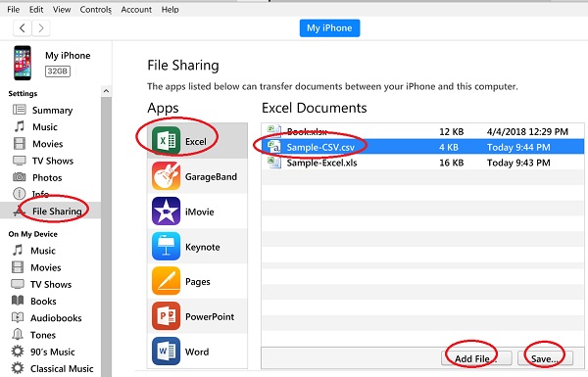Image resolution: width=588 pixels, height=377 pixels.
Task: Click the Movies film icon under Settings
Action: point(20,144)
